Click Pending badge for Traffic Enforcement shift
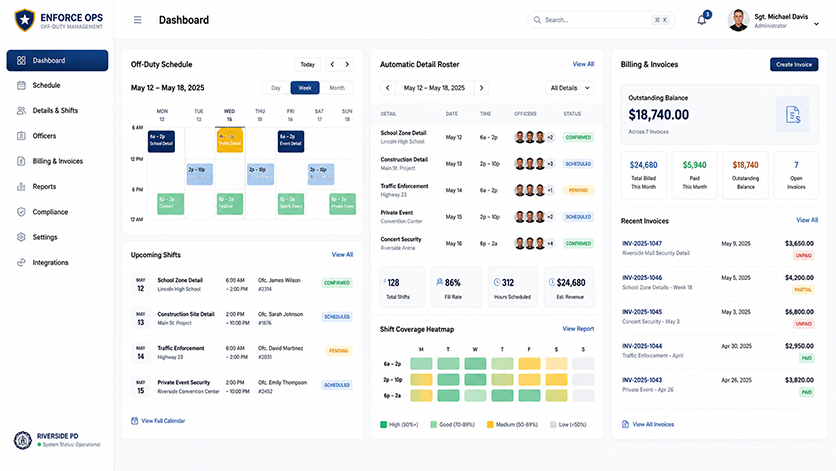 (339, 351)
